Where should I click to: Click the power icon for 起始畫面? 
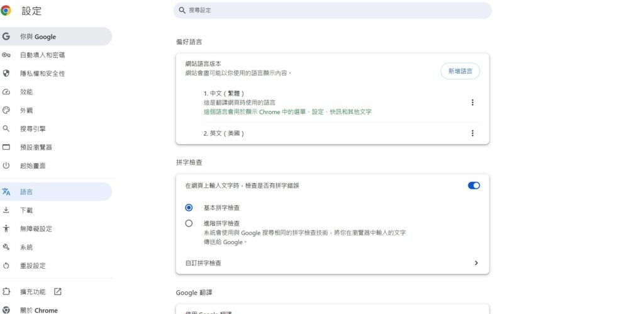(x=6, y=165)
